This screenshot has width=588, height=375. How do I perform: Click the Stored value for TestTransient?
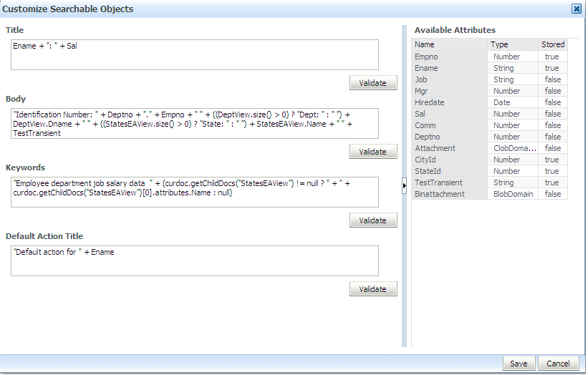click(x=553, y=182)
